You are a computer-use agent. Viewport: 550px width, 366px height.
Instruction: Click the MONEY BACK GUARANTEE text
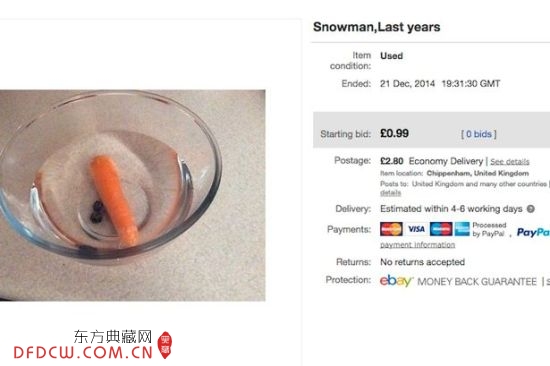pyautogui.click(x=477, y=281)
